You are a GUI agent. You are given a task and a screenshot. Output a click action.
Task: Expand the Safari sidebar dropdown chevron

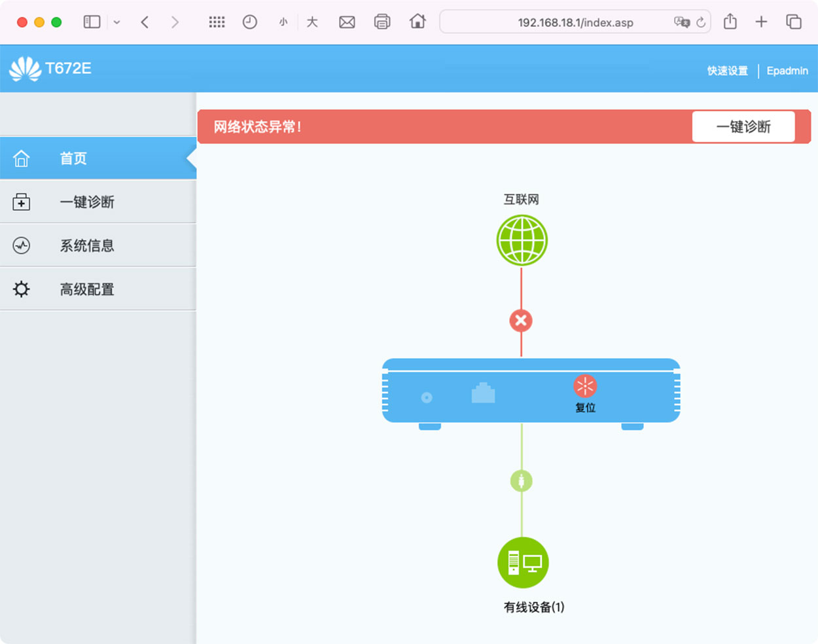point(116,22)
